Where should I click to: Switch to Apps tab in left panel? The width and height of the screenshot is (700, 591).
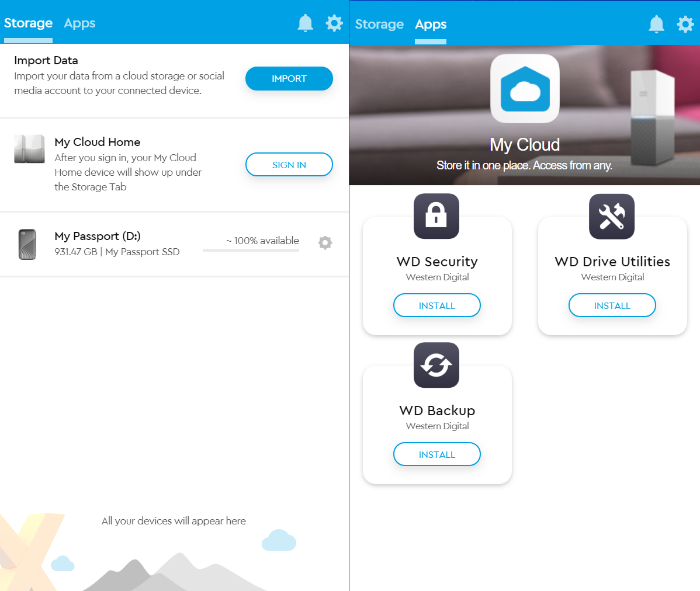coord(79,23)
